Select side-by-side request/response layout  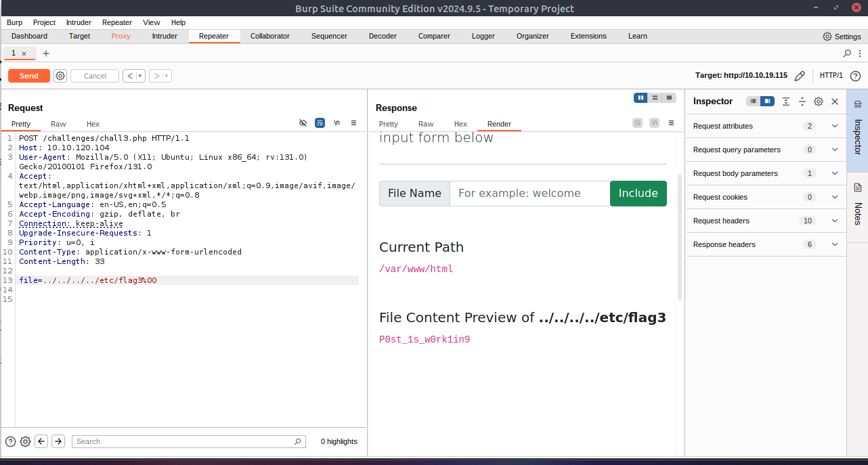click(x=641, y=97)
